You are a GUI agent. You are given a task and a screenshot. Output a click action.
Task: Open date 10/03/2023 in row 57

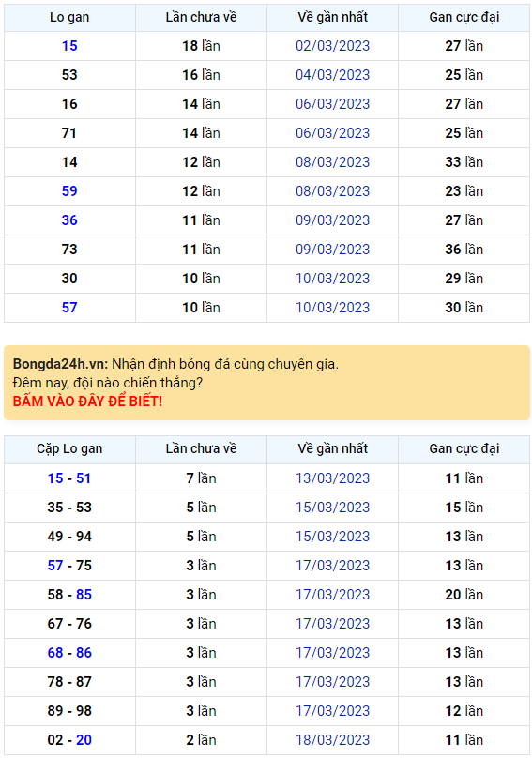[x=333, y=308]
